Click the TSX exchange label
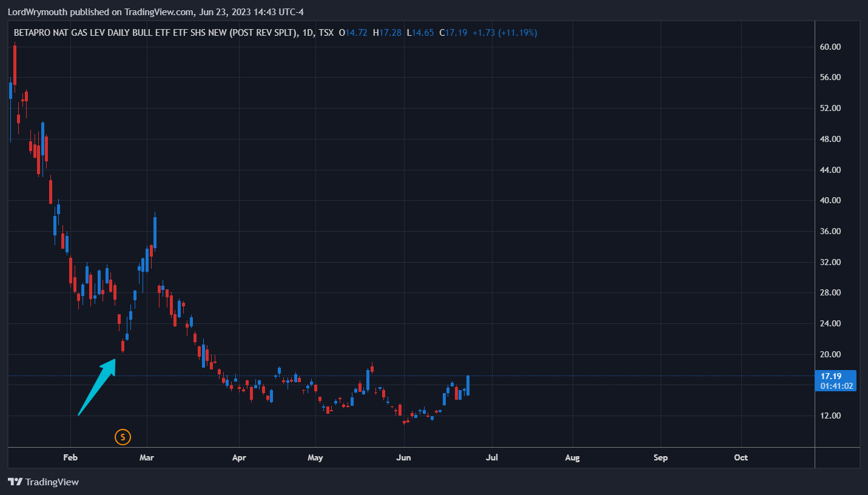 pyautogui.click(x=326, y=33)
